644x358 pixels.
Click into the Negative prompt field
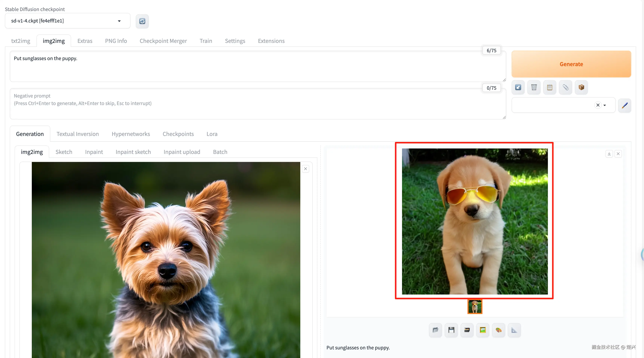(x=257, y=103)
